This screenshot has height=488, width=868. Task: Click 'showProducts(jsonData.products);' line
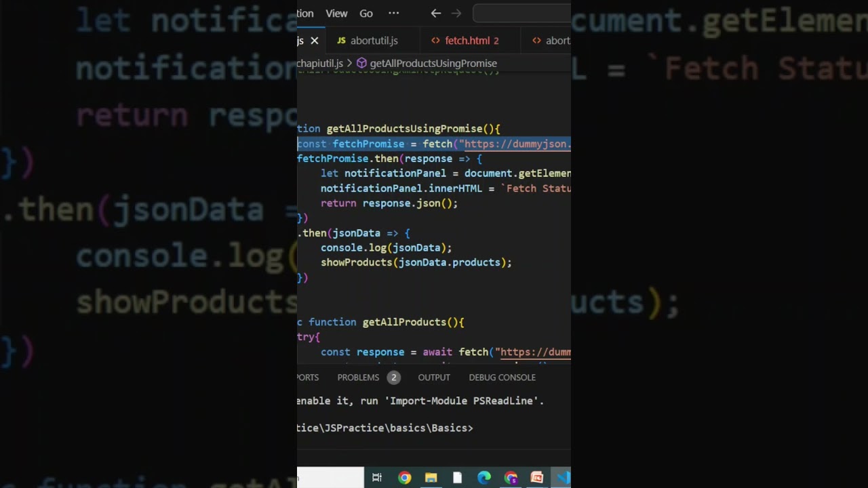point(416,263)
